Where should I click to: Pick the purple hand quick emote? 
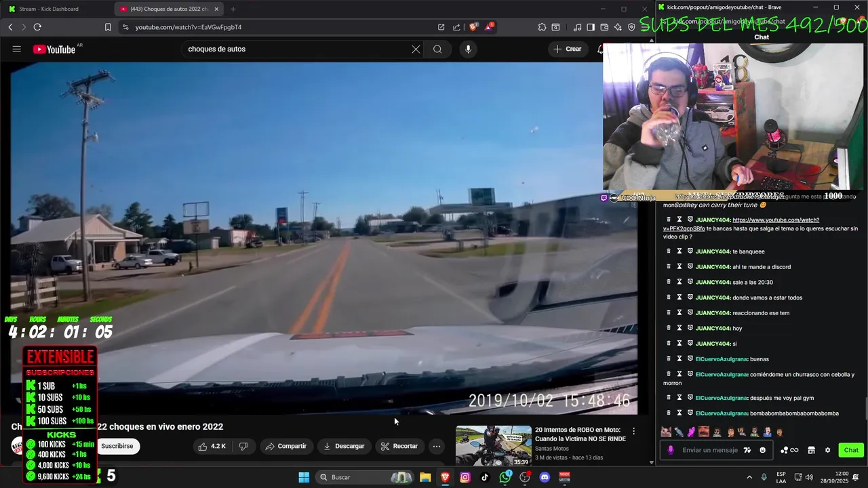pos(691,432)
